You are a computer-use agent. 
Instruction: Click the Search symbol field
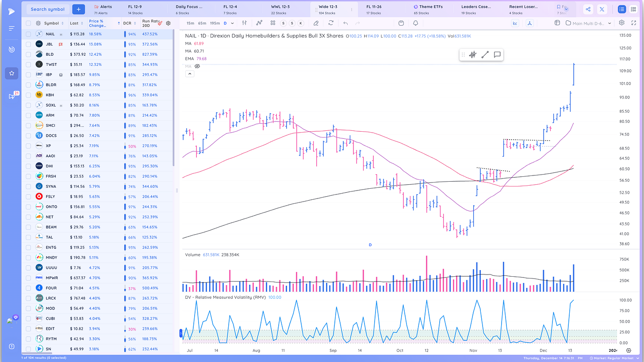tap(48, 9)
